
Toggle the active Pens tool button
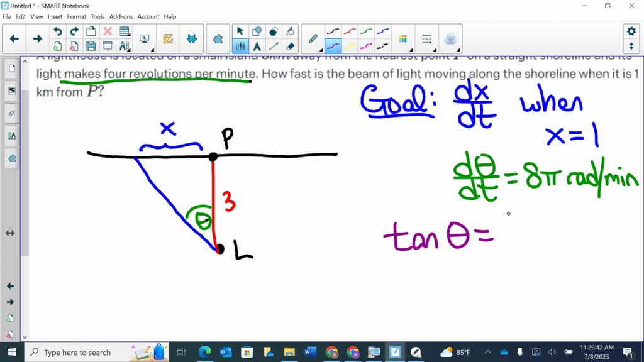click(240, 46)
